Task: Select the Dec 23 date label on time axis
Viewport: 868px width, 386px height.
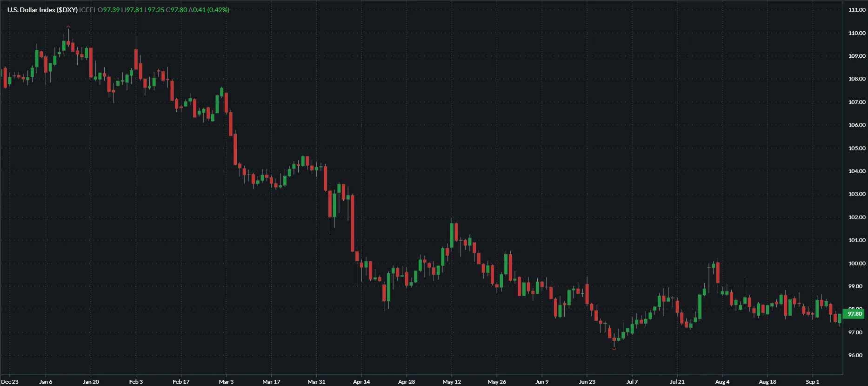Action: 10,382
